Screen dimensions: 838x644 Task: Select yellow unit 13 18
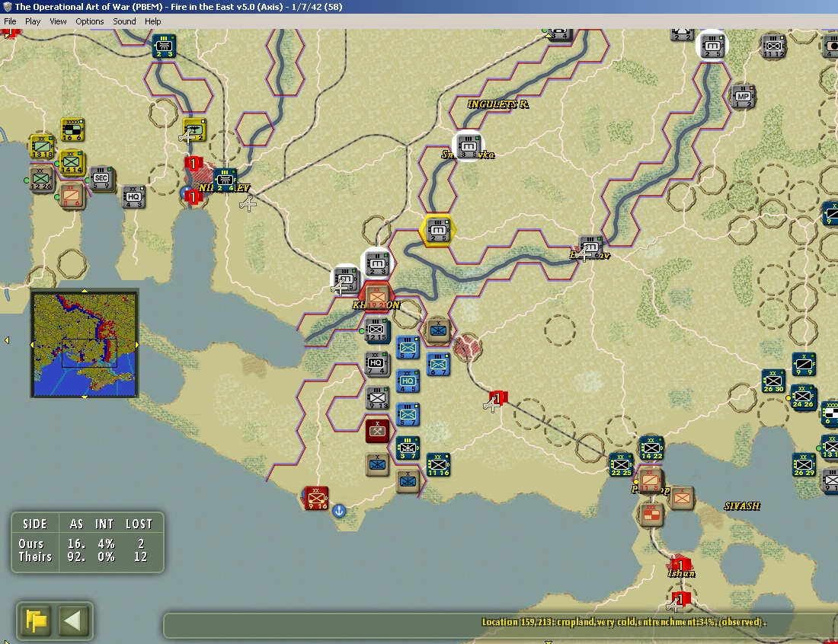point(42,147)
